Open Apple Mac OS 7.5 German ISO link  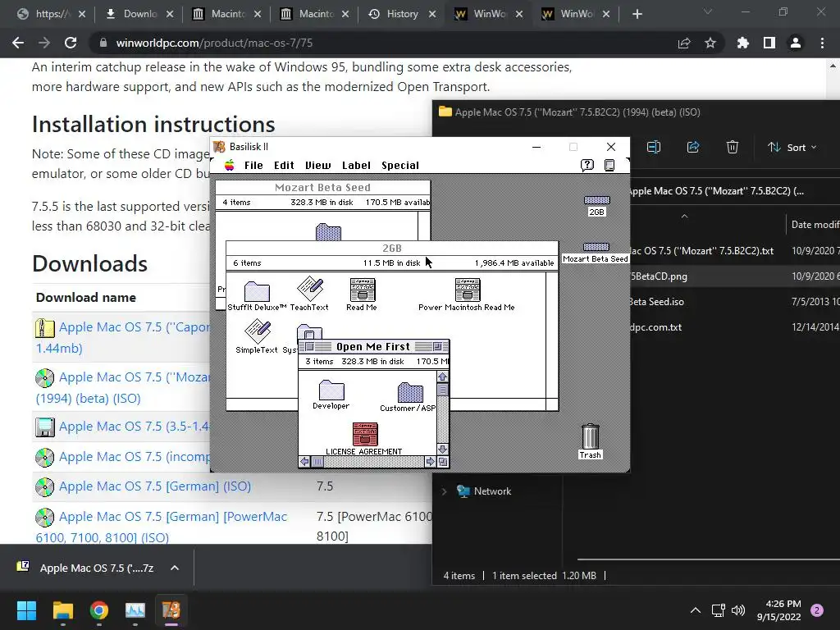(155, 486)
